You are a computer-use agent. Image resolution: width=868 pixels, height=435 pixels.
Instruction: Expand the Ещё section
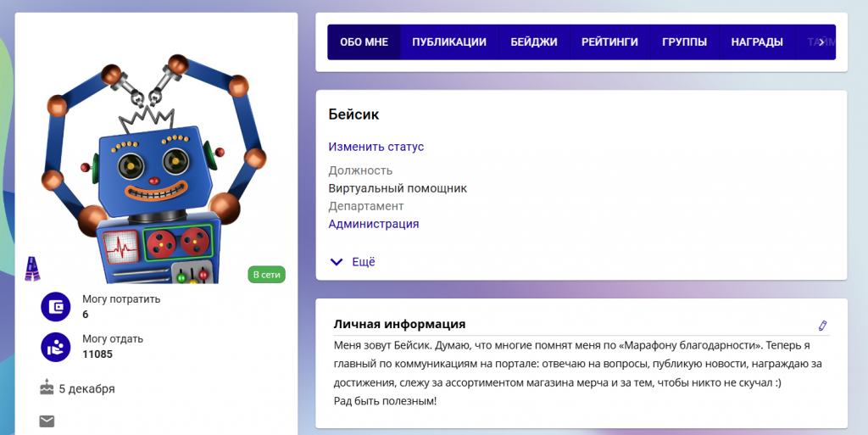[353, 262]
